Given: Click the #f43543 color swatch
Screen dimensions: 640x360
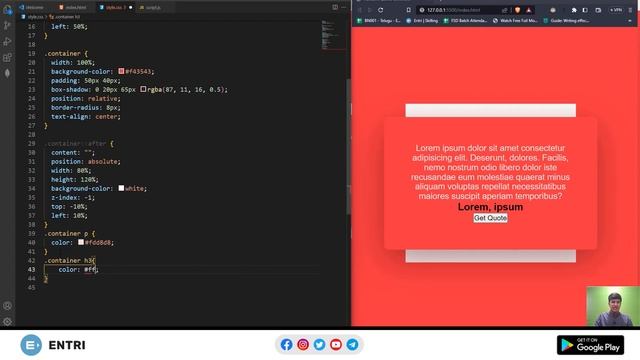Looking at the screenshot, I should (121, 71).
